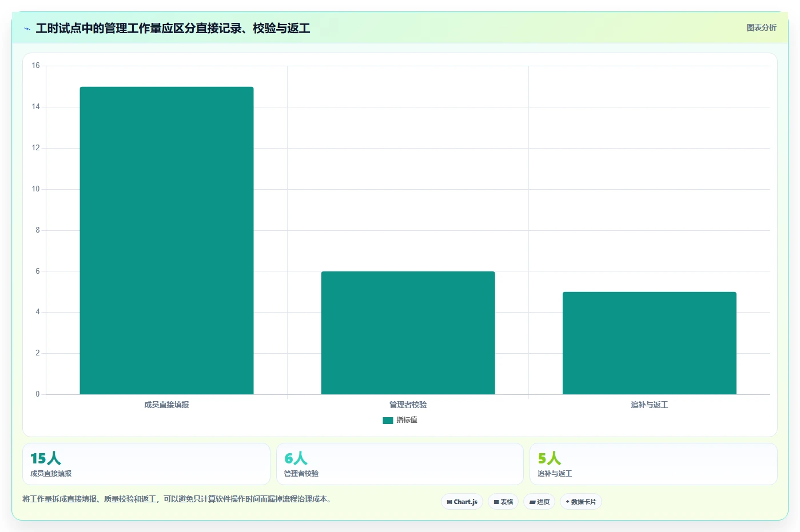Click the 图表分析 label in the header

point(761,27)
